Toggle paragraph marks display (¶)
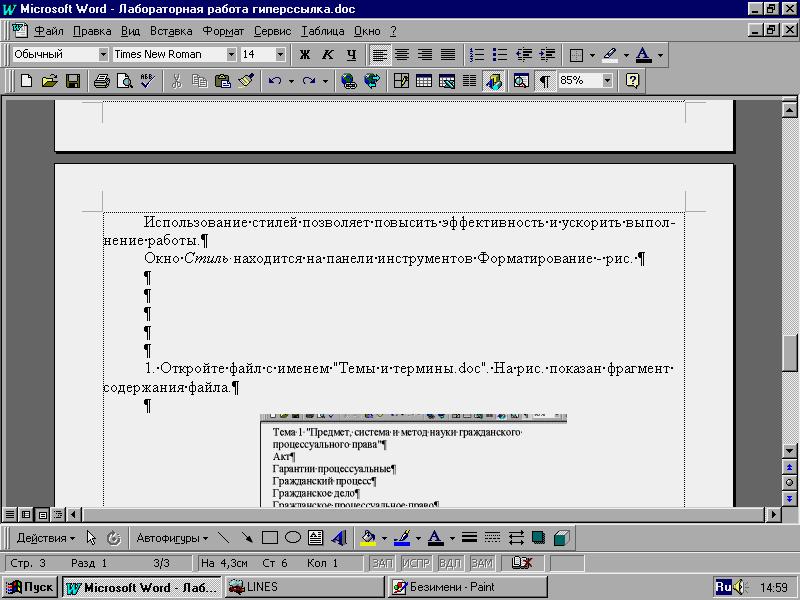The height and width of the screenshot is (600, 800). [545, 81]
